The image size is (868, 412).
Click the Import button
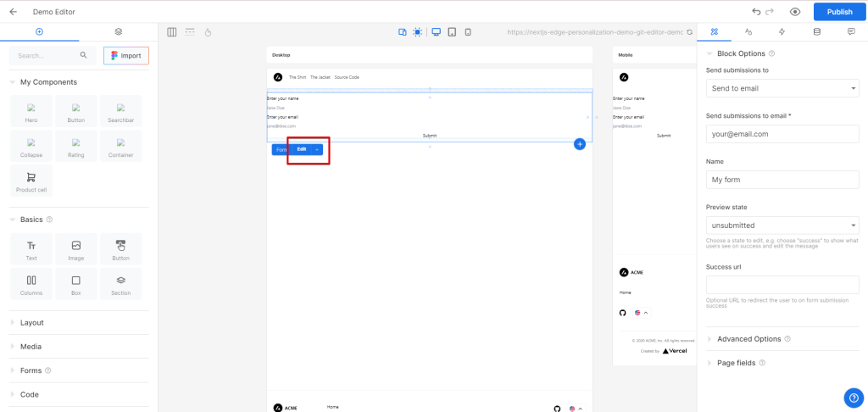(125, 56)
